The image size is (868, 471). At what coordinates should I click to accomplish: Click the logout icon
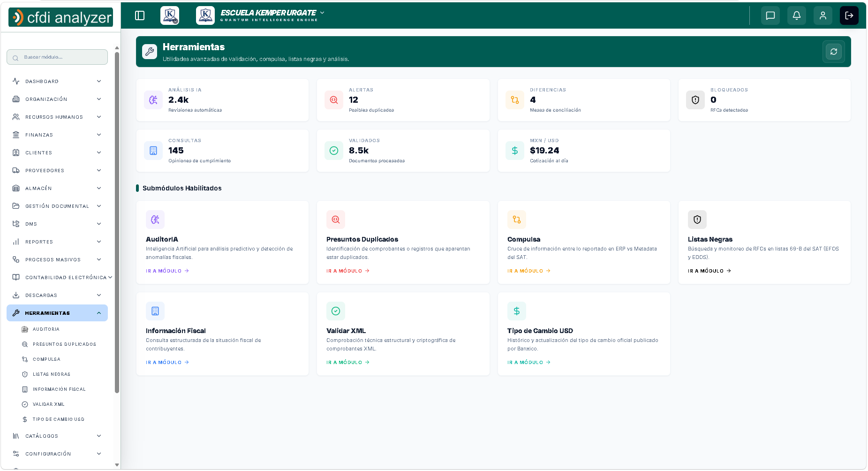coord(849,15)
